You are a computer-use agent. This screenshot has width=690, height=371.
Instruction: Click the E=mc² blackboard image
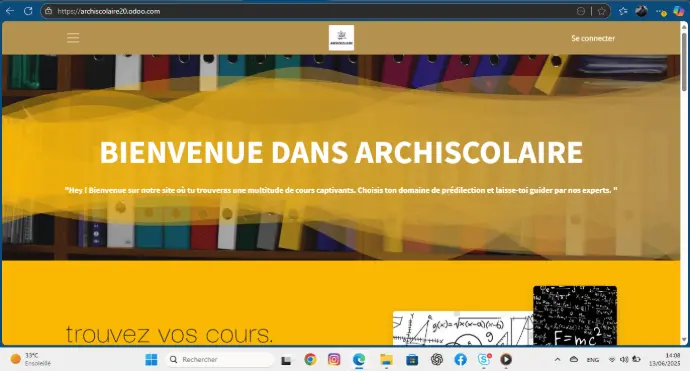click(x=575, y=315)
